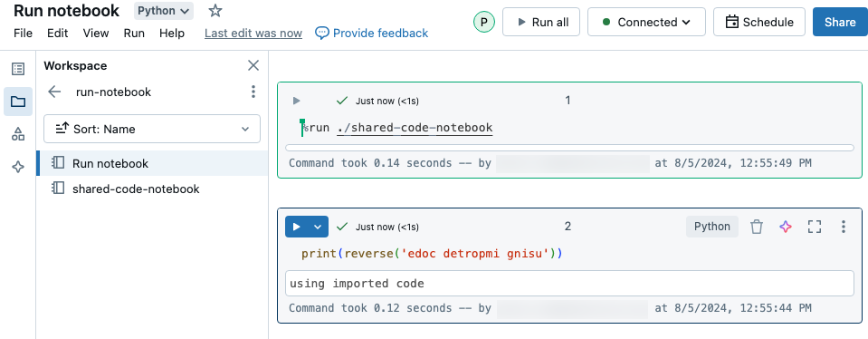Favorite the notebook with star icon
Image resolution: width=868 pixels, height=339 pixels.
click(x=215, y=11)
